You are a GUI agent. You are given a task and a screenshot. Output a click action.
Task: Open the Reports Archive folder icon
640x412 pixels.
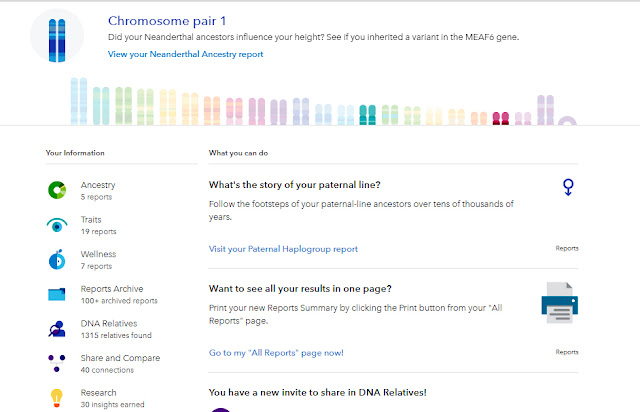coord(57,294)
